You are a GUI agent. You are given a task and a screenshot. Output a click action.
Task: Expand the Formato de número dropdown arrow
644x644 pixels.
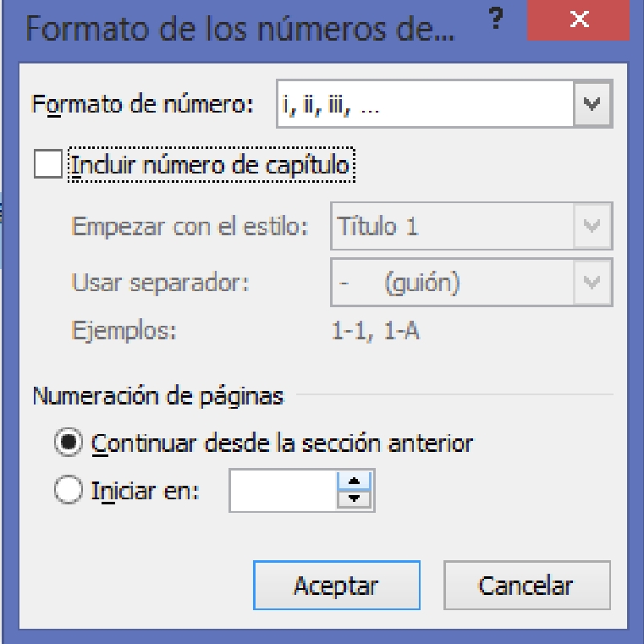(592, 104)
